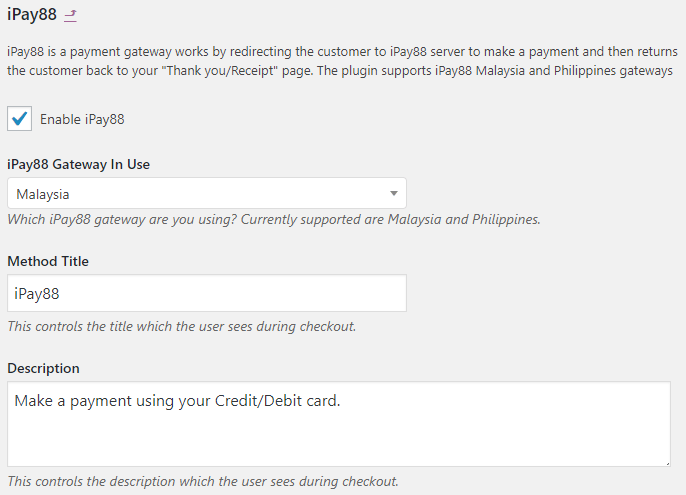This screenshot has width=686, height=495.
Task: Click the "iPay88 Gateway In Use" field label
Action: coord(79,164)
